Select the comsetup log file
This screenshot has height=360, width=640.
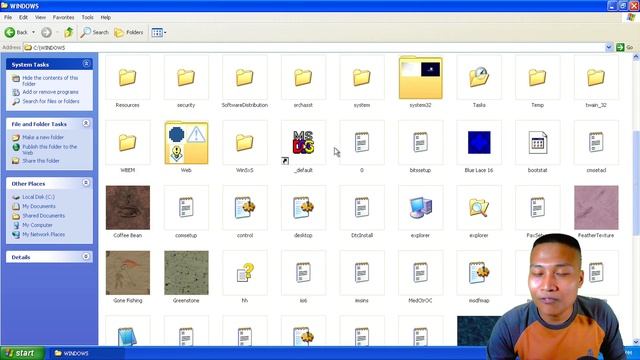186,208
